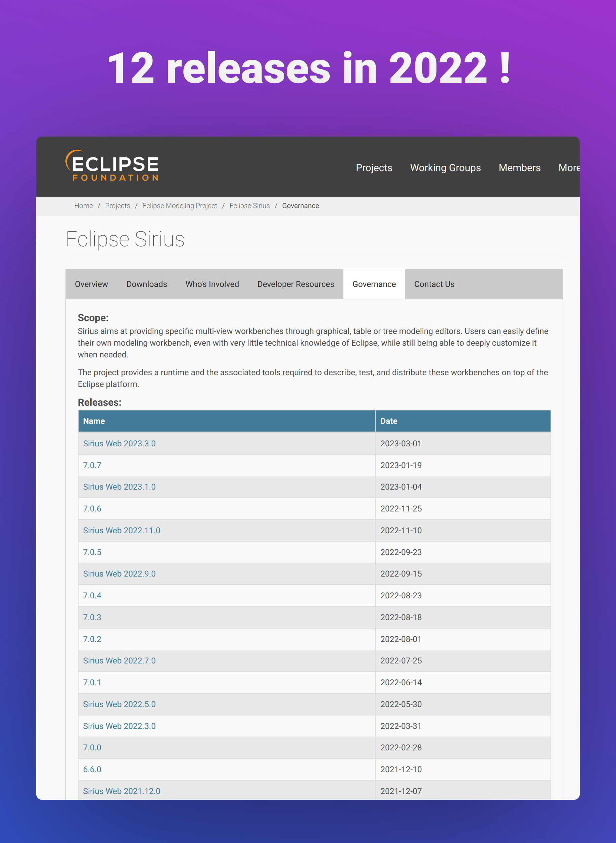Switch to the Contact Us tab
Image resolution: width=616 pixels, height=843 pixels.
[x=434, y=284]
